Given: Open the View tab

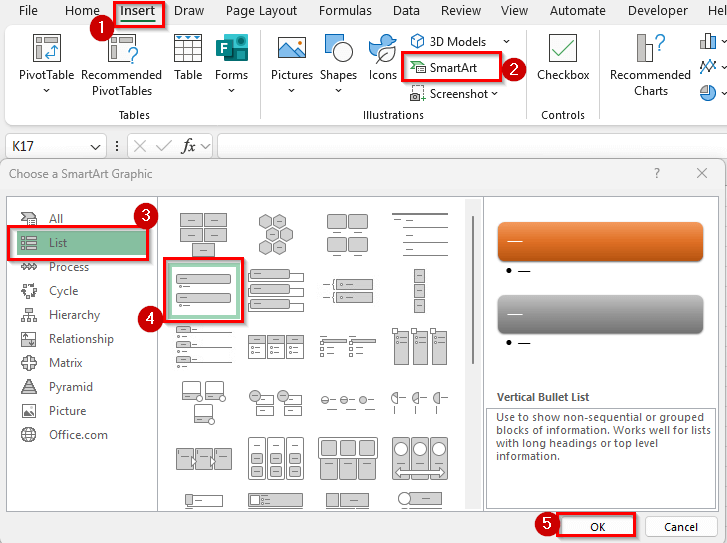Looking at the screenshot, I should [x=514, y=11].
